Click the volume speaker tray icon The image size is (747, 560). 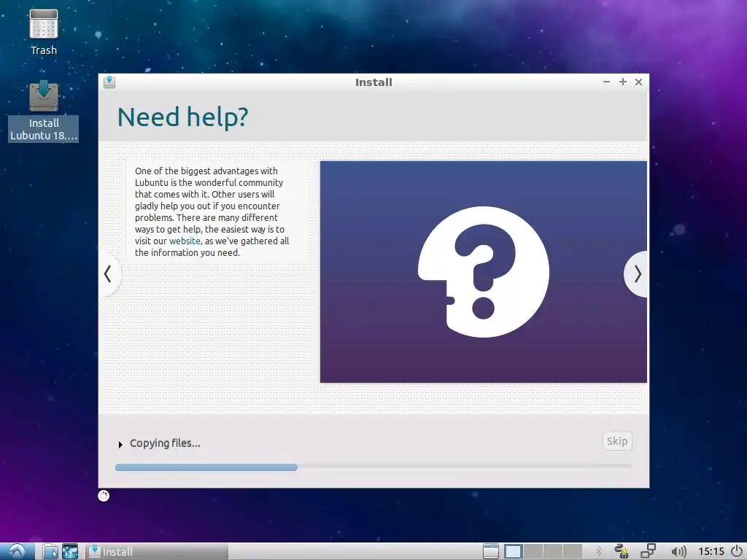click(678, 551)
